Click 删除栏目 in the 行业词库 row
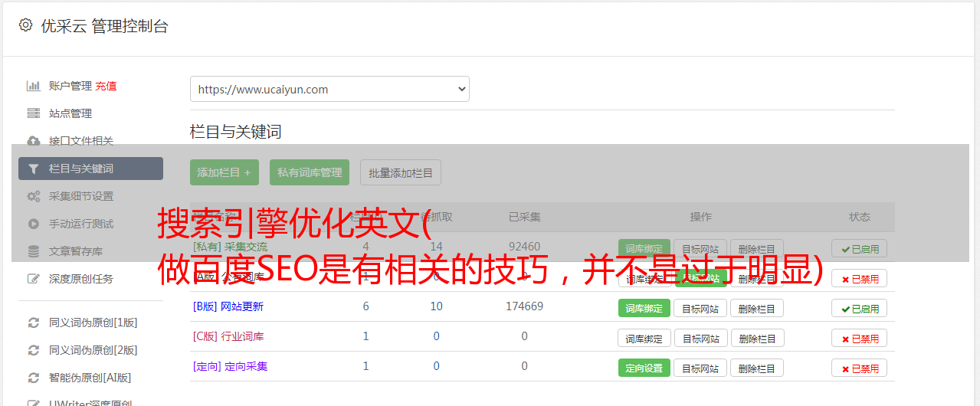980x406 pixels. point(757,338)
